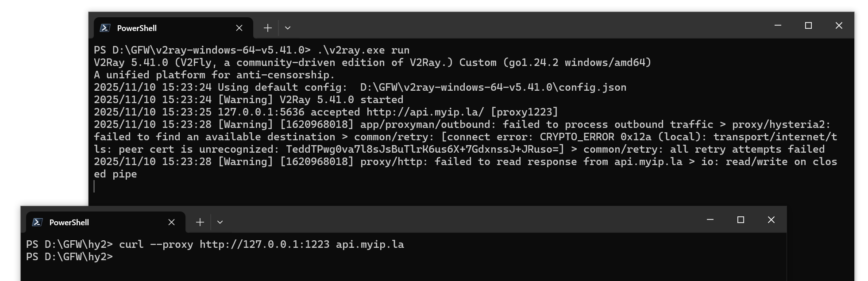
Task: Add a new tab in the curl terminal window
Action: pyautogui.click(x=200, y=222)
